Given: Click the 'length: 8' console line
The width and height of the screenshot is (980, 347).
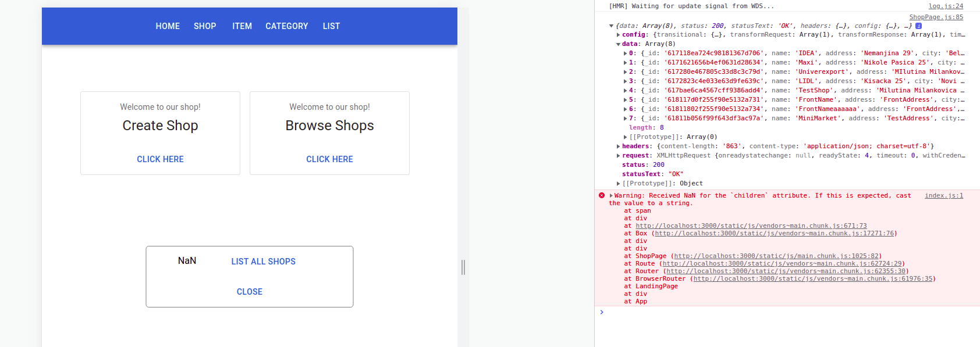Looking at the screenshot, I should (646, 128).
